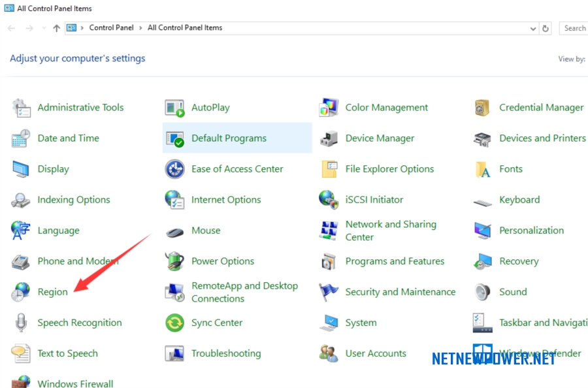Viewport: 588px width, 388px height.
Task: Open the Ease of Access Center icon
Action: click(x=174, y=169)
